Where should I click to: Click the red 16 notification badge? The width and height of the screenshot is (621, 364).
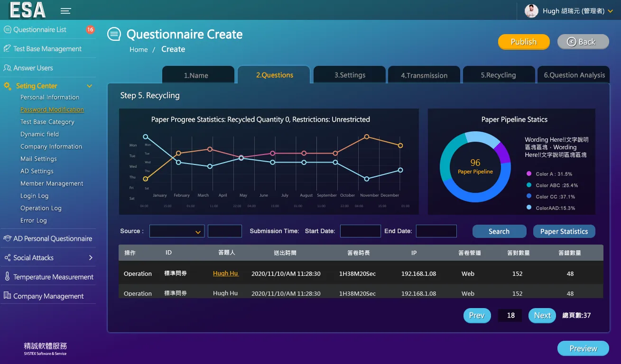coord(90,29)
